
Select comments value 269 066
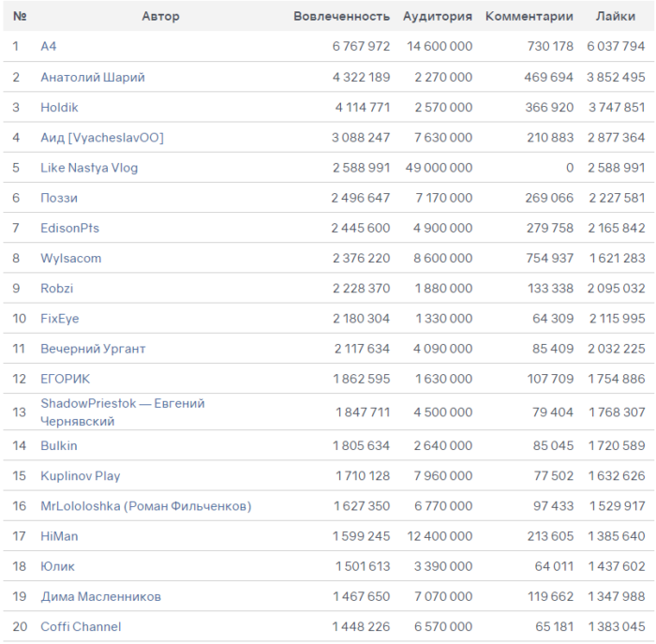(549, 198)
